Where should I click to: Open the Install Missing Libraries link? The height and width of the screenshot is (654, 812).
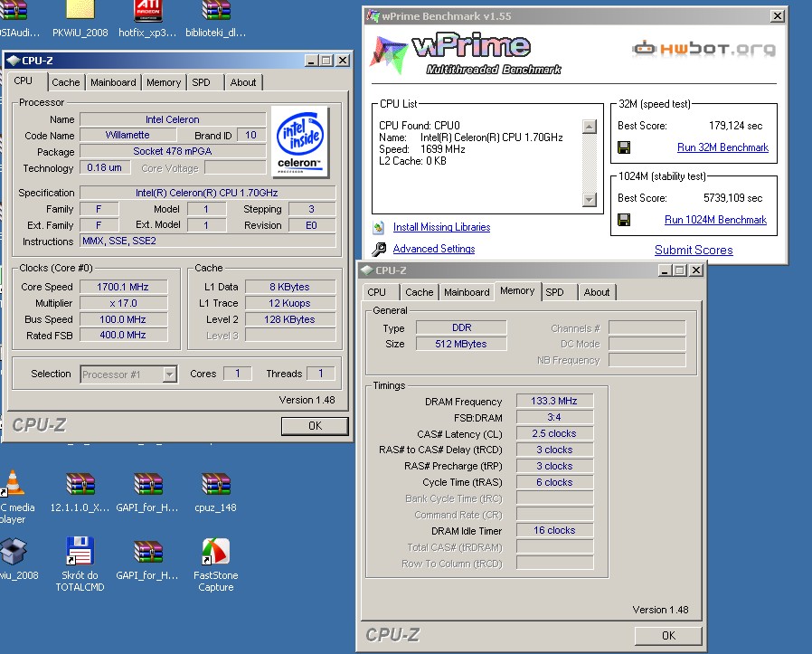442,227
